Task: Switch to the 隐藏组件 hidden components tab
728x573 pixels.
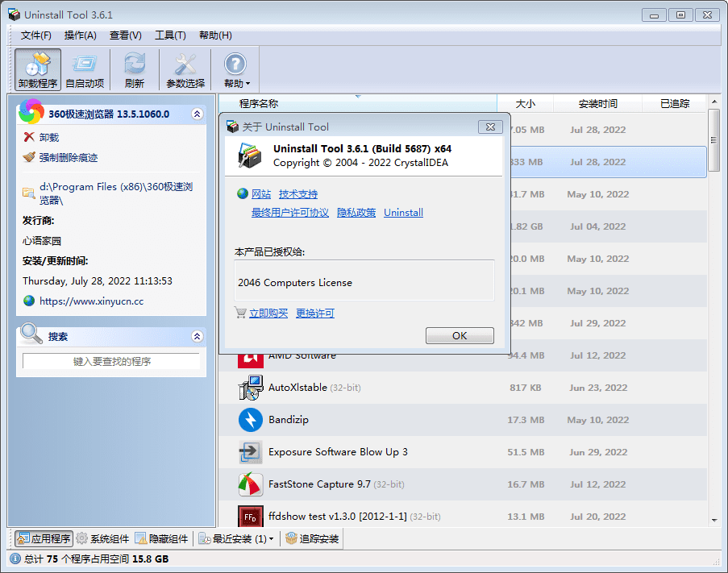Action: tap(161, 538)
